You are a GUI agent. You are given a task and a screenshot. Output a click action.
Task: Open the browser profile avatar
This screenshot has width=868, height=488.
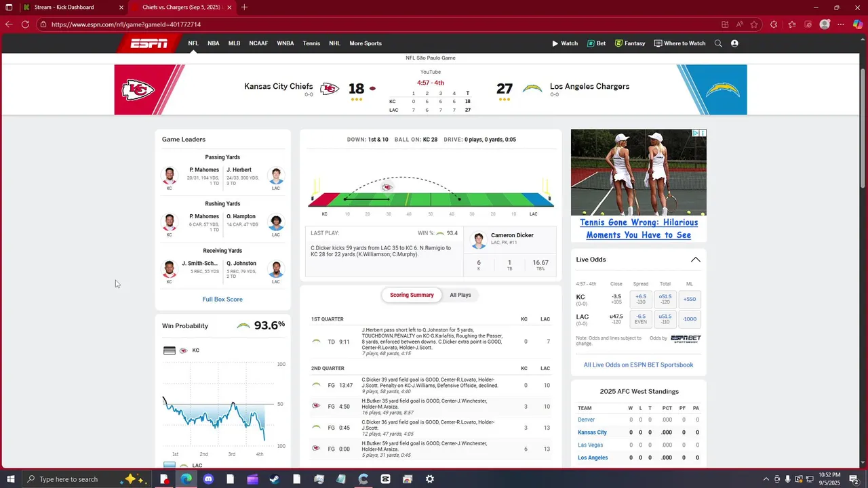[x=825, y=24]
